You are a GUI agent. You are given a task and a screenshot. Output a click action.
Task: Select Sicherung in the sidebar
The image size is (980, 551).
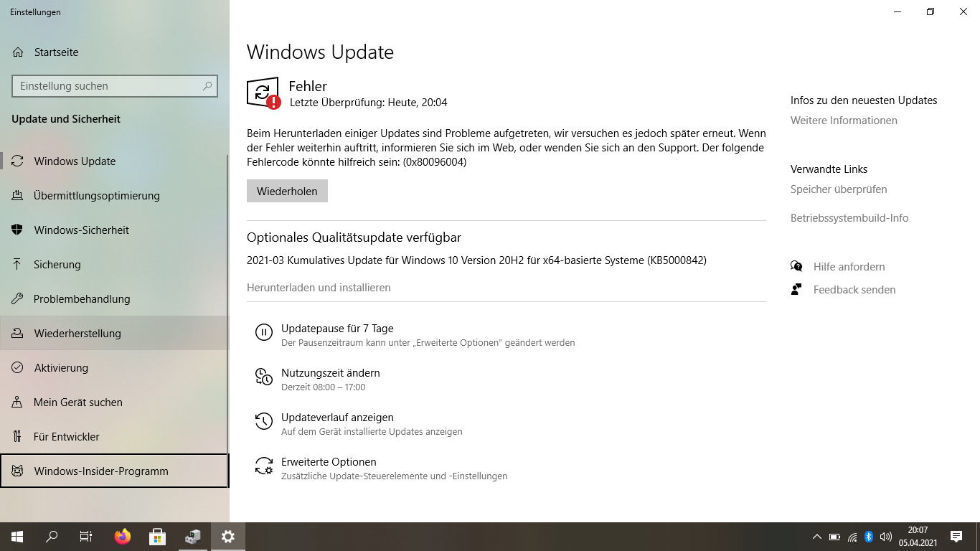pos(115,265)
